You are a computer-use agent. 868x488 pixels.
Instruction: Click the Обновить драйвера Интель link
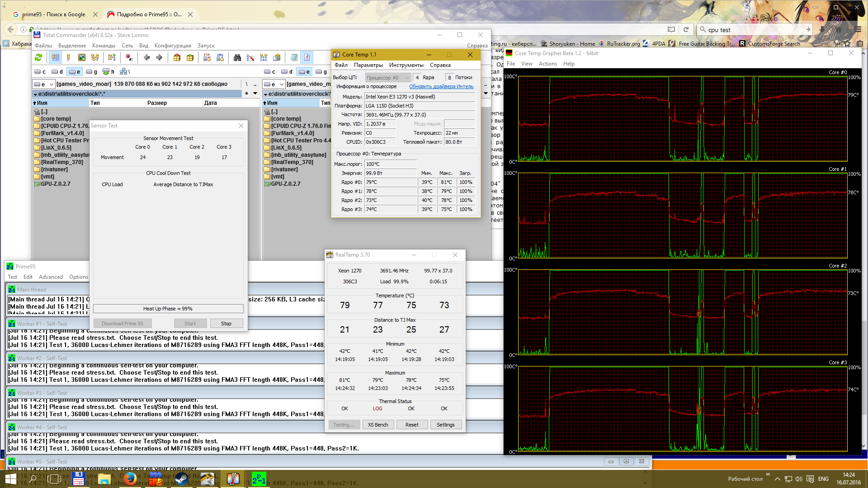tap(441, 86)
